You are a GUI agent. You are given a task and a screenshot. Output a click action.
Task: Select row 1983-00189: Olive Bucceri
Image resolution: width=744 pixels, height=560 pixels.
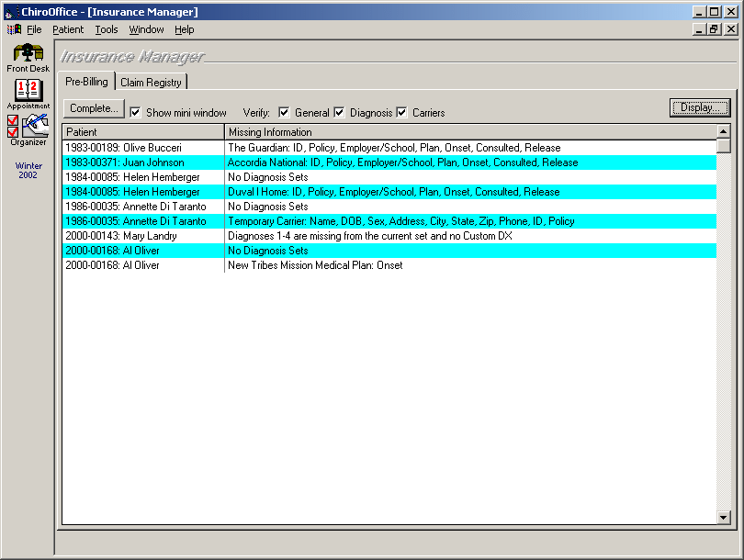tap(389, 148)
